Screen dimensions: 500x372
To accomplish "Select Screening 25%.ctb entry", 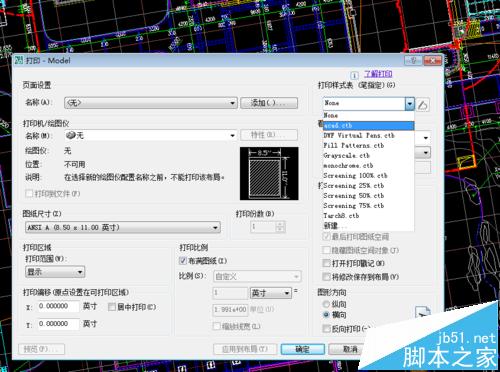I will pyautogui.click(x=368, y=186).
